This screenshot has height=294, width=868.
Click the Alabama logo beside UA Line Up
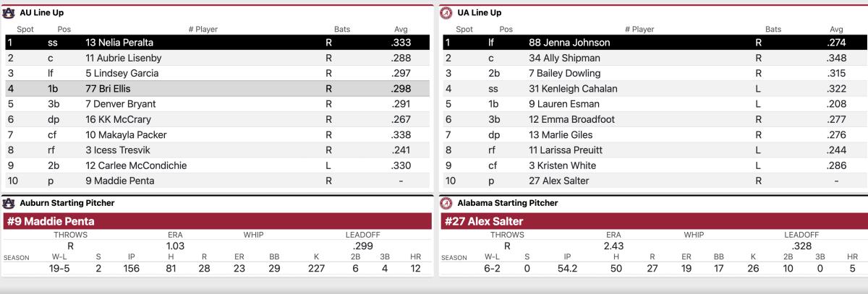[448, 12]
